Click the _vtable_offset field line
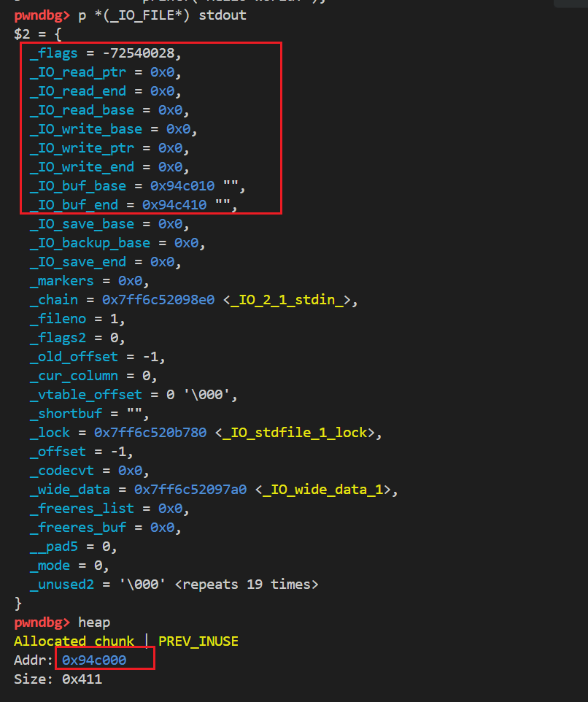This screenshot has width=588, height=702. pyautogui.click(x=134, y=395)
